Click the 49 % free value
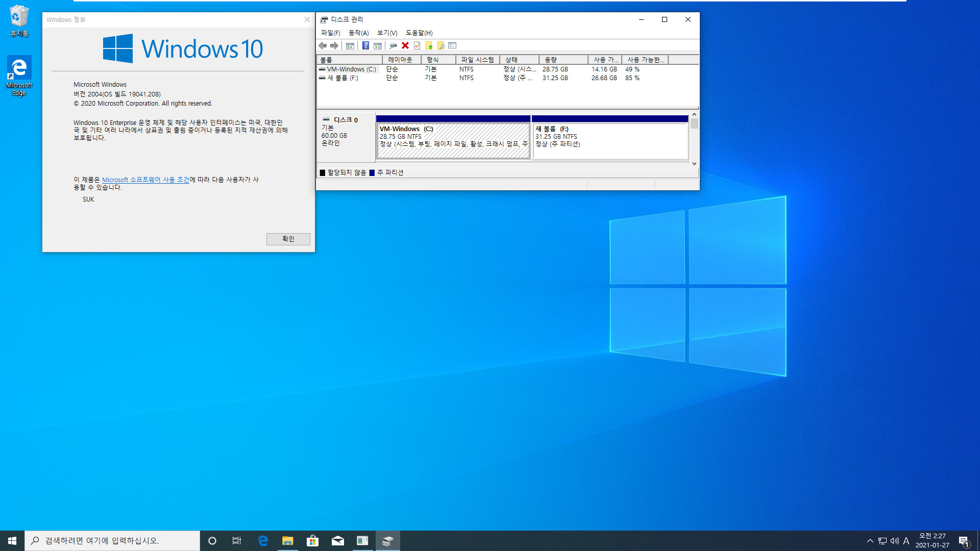The image size is (980, 551). point(632,69)
